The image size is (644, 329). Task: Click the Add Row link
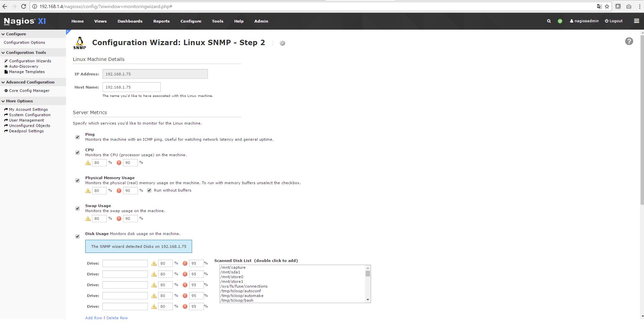pos(93,318)
